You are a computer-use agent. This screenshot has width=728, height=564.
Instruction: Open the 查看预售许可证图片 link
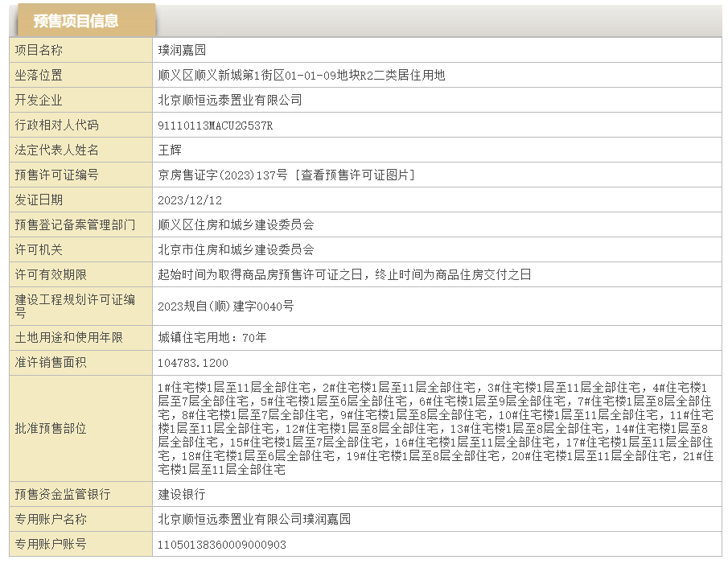[356, 175]
